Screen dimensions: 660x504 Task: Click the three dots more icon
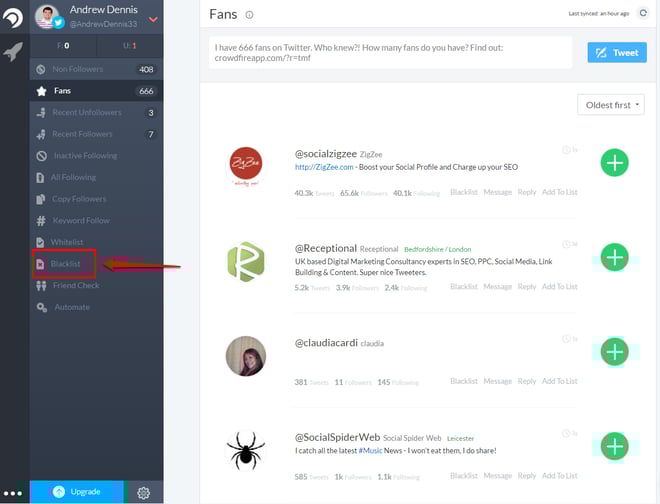point(13,493)
